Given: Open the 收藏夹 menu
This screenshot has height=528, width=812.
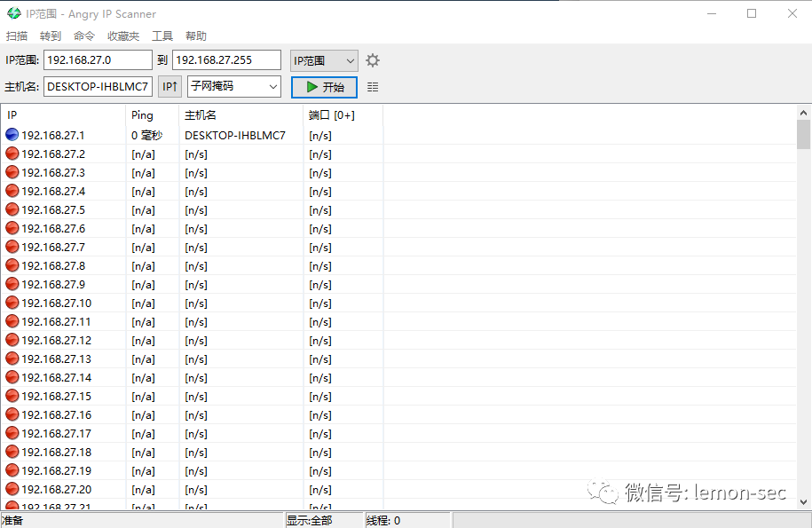Looking at the screenshot, I should click(x=123, y=35).
